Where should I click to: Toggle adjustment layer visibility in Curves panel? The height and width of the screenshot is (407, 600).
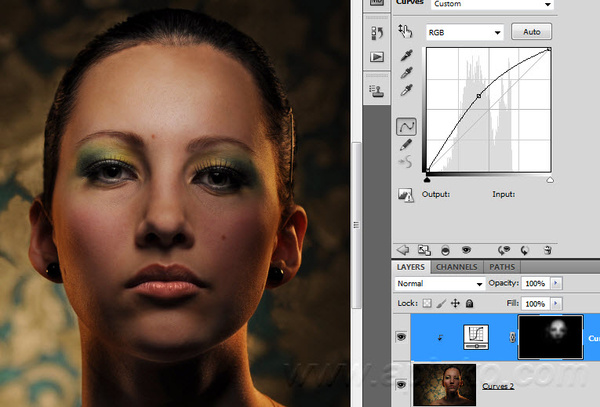tap(466, 251)
